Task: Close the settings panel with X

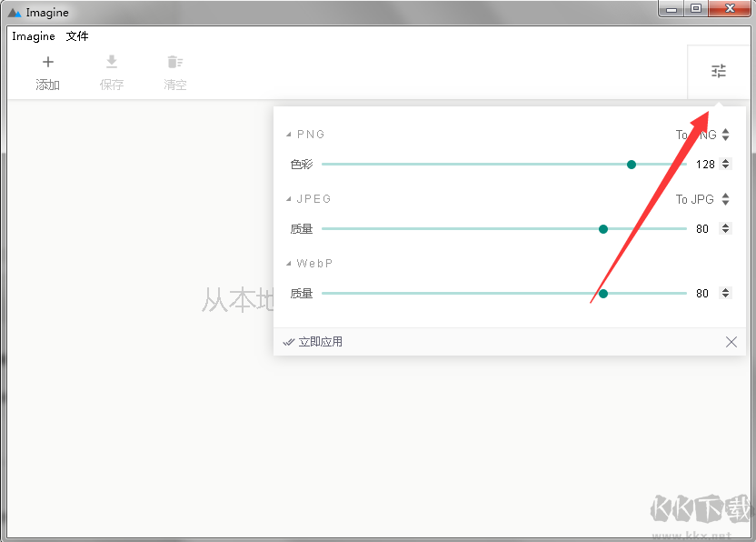Action: tap(731, 342)
